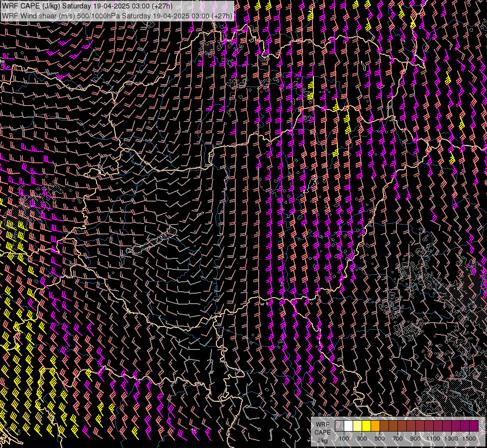This screenshot has height=448, width=487.
Task: Select the brown swatch right after orange
Action: click(384, 426)
